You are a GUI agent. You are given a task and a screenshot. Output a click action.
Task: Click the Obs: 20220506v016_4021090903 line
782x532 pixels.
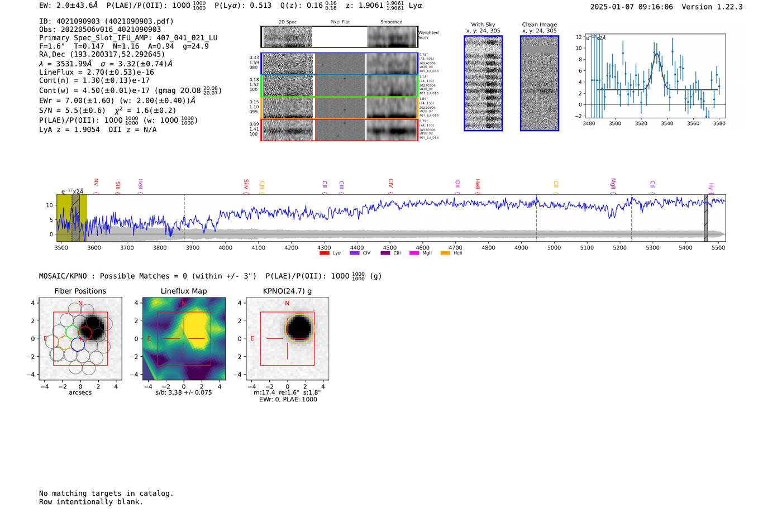(x=100, y=30)
